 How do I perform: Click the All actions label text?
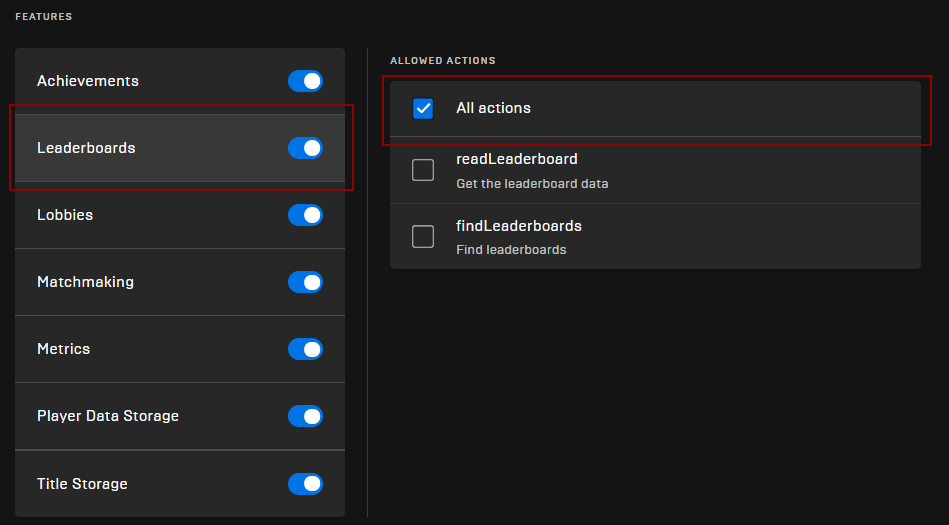[493, 108]
